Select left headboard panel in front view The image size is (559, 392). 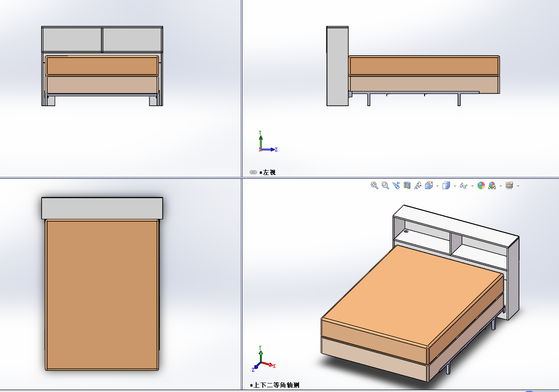click(72, 40)
